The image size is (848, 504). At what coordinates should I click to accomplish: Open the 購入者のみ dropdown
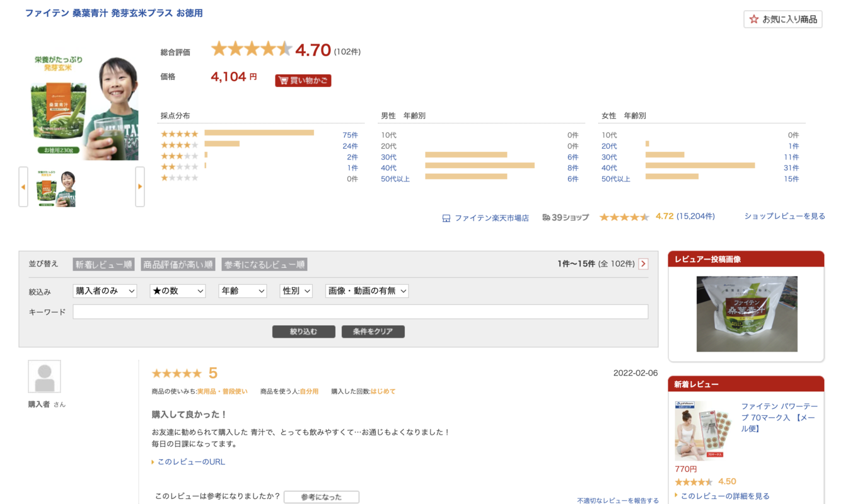(x=105, y=291)
